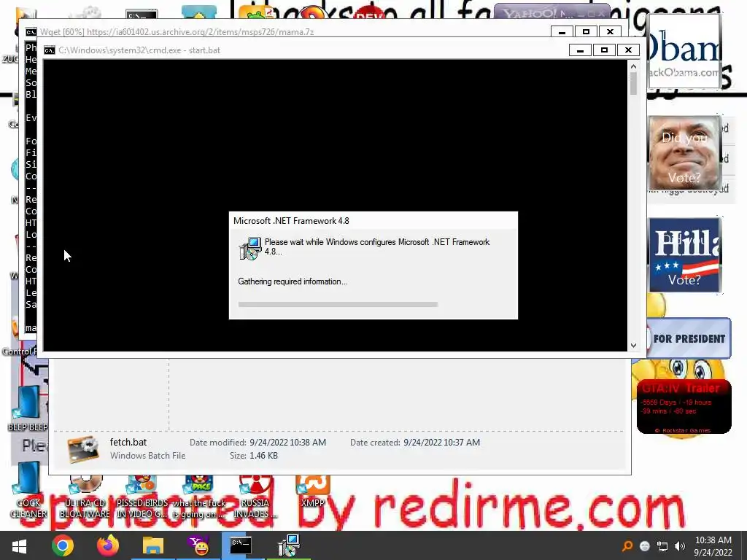Image resolution: width=747 pixels, height=560 pixels.
Task: Click scroll up arrow in cmd.exe window
Action: pos(633,66)
